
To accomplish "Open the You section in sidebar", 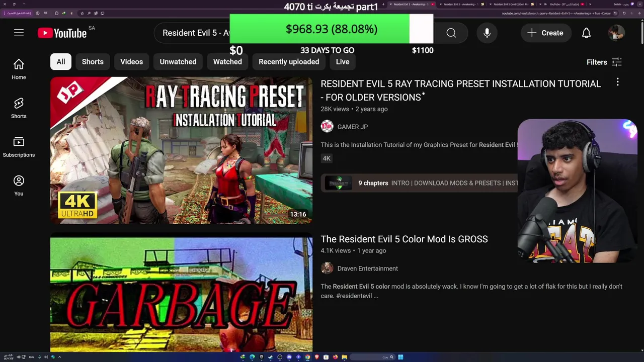I will tap(19, 186).
